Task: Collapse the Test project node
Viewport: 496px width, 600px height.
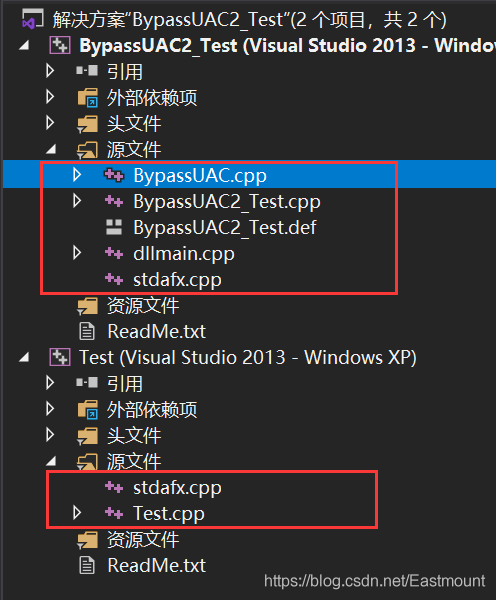Action: pyautogui.click(x=24, y=357)
